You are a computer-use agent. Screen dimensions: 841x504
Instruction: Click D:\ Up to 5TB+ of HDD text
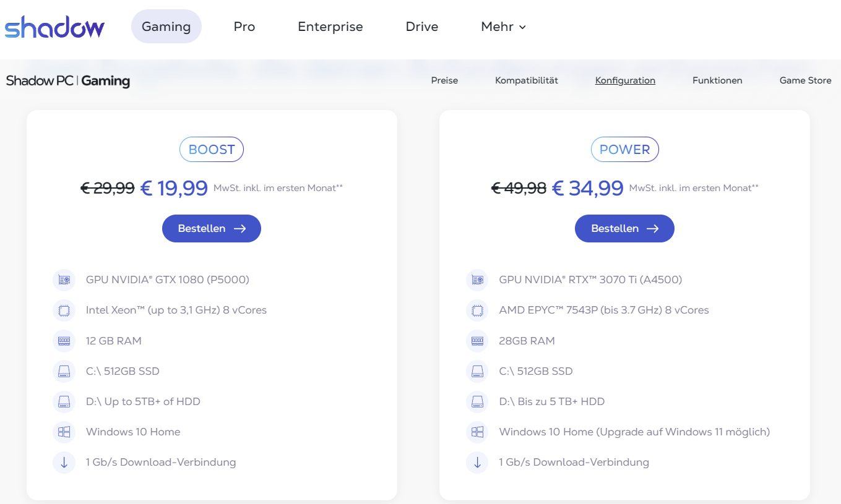143,401
